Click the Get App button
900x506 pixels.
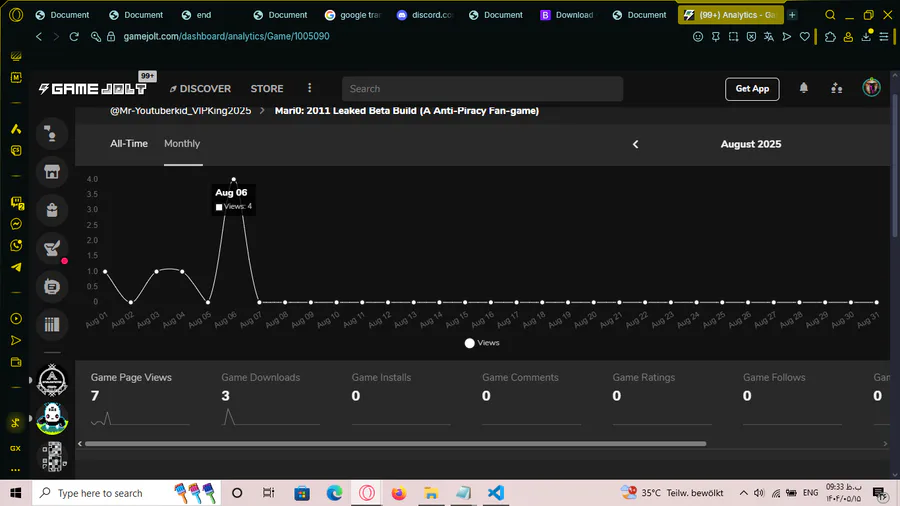point(752,89)
